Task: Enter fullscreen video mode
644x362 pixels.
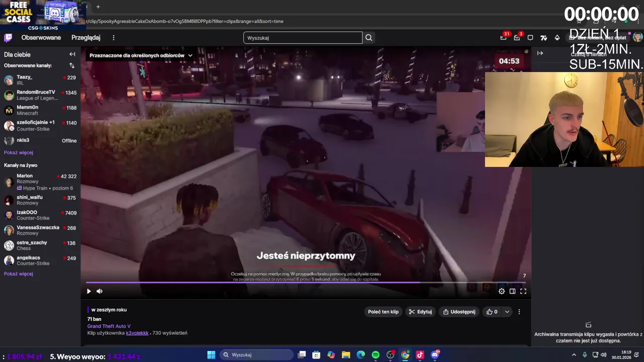Action: [x=523, y=291]
